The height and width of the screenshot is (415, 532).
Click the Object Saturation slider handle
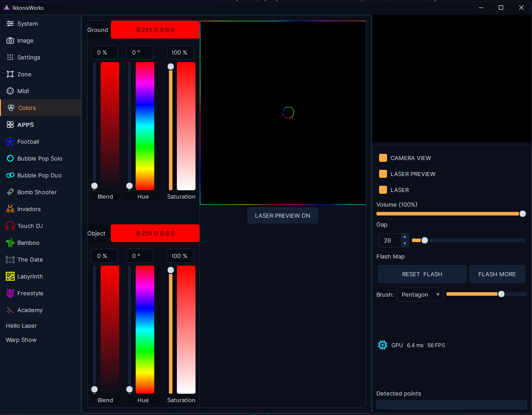click(171, 270)
